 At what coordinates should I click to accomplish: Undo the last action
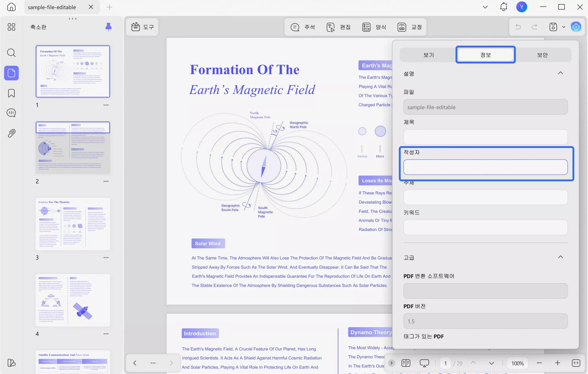(x=518, y=27)
